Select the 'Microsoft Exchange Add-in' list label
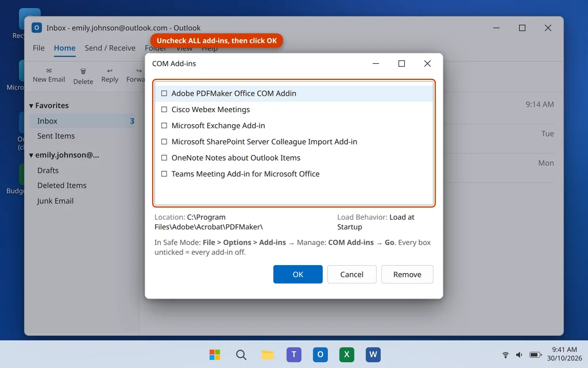Image resolution: width=588 pixels, height=368 pixels. [x=218, y=125]
